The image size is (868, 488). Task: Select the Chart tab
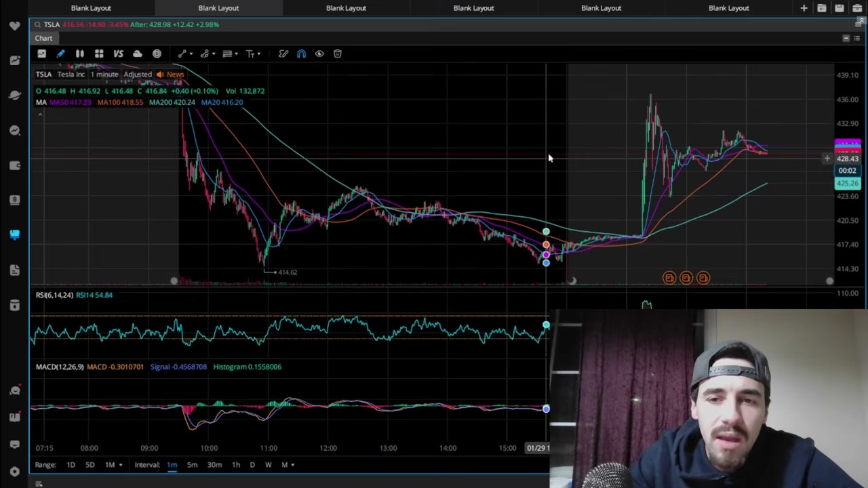[x=43, y=39]
